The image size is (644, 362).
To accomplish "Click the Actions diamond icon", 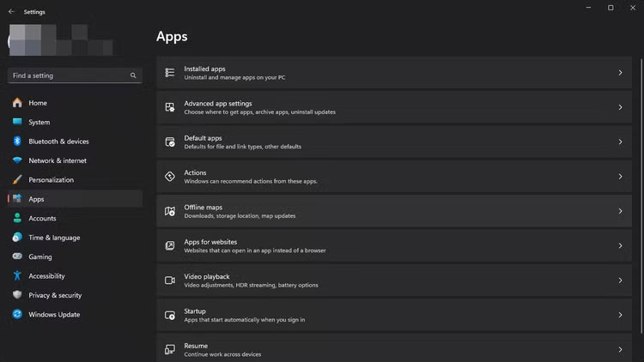I will tap(170, 177).
